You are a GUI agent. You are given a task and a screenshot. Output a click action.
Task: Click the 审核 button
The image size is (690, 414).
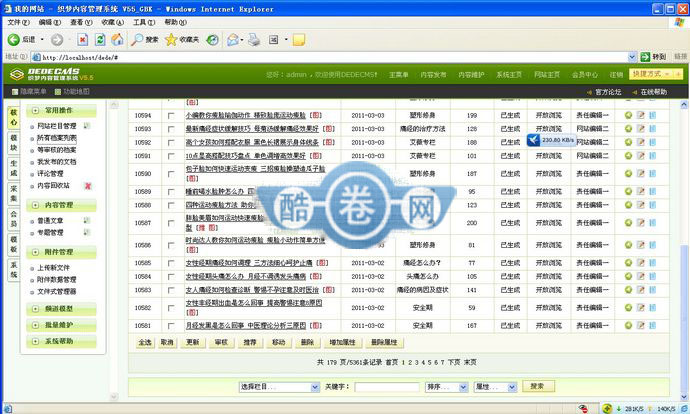tap(221, 342)
